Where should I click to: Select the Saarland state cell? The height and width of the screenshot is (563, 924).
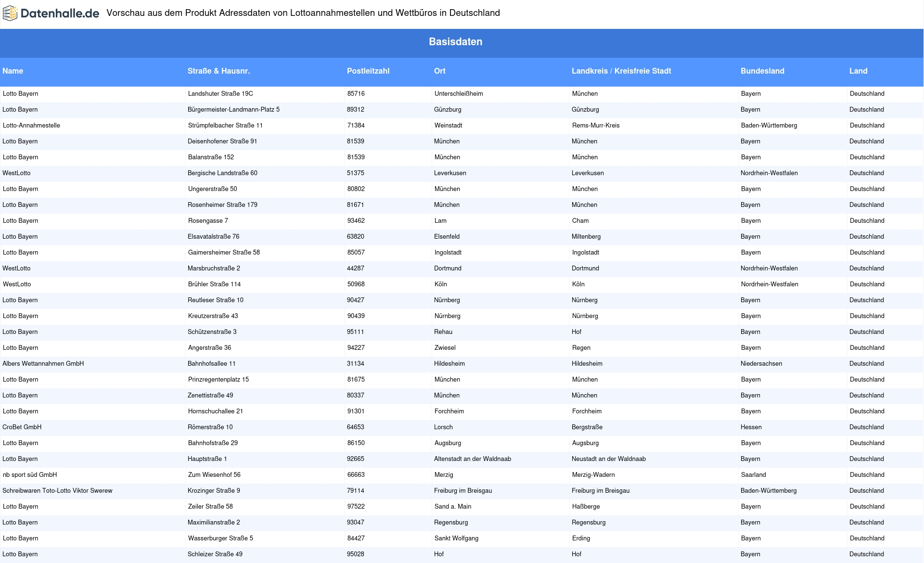pos(754,475)
